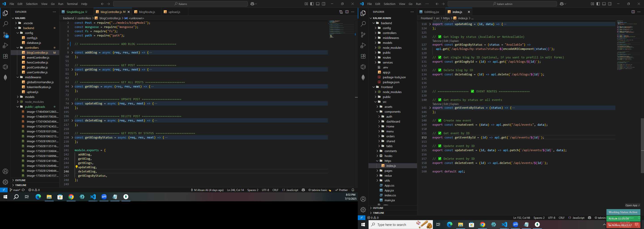This screenshot has height=229, width=644.
Task: Toggle primary sidebar in kalam admin title bar
Action: 598,4
